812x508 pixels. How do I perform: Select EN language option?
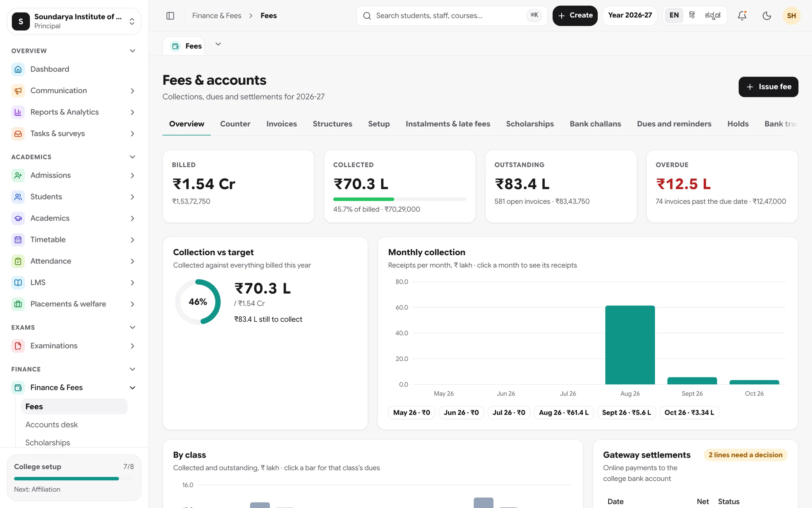click(674, 16)
